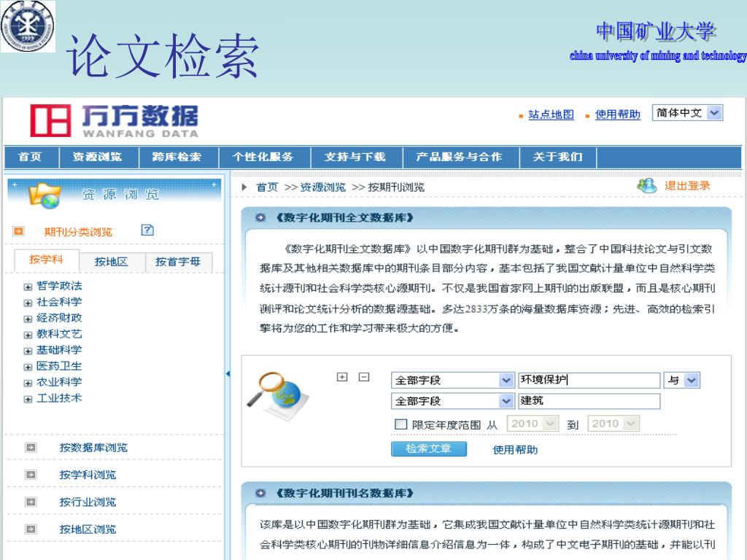Switch to the 按首字母 tab

pos(178,262)
